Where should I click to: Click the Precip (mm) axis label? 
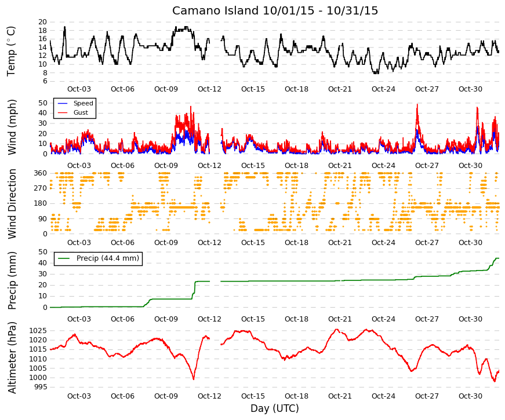click(11, 280)
